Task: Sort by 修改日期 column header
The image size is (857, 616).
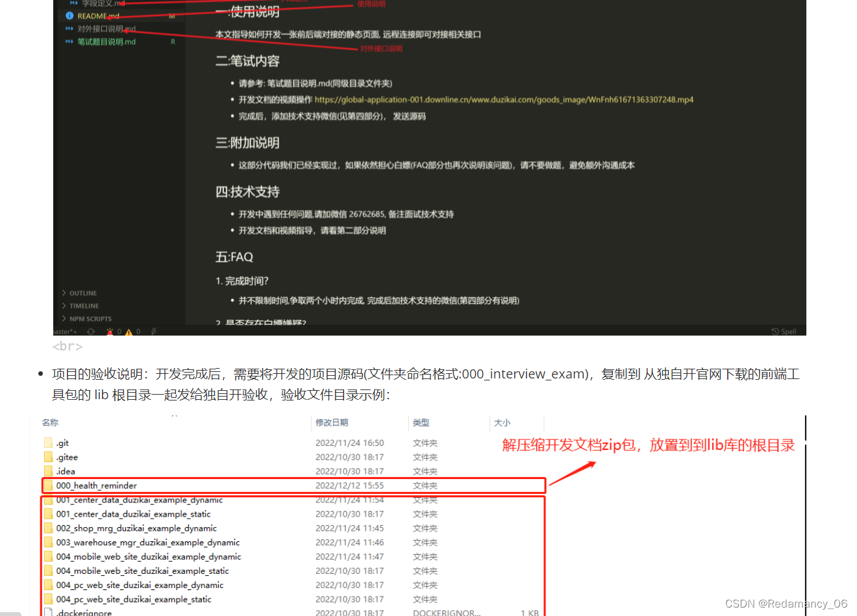Action: click(x=332, y=423)
